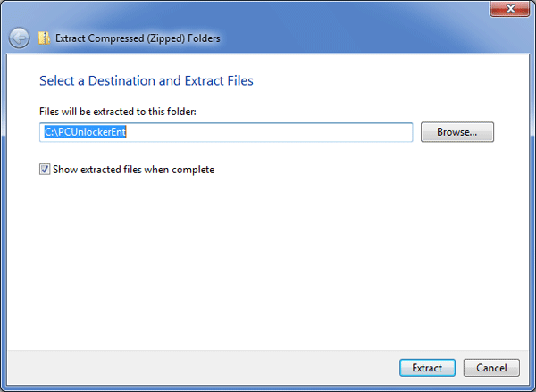
Task: Click the zipped folder icon in title
Action: tap(44, 38)
